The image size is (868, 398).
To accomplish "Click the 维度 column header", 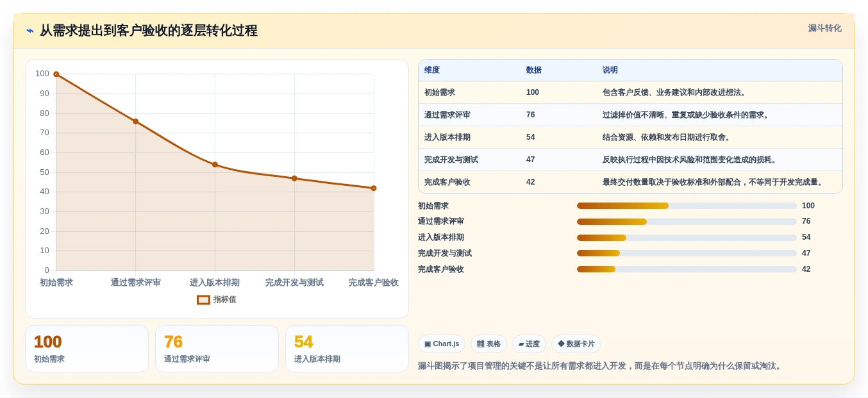I will click(432, 70).
